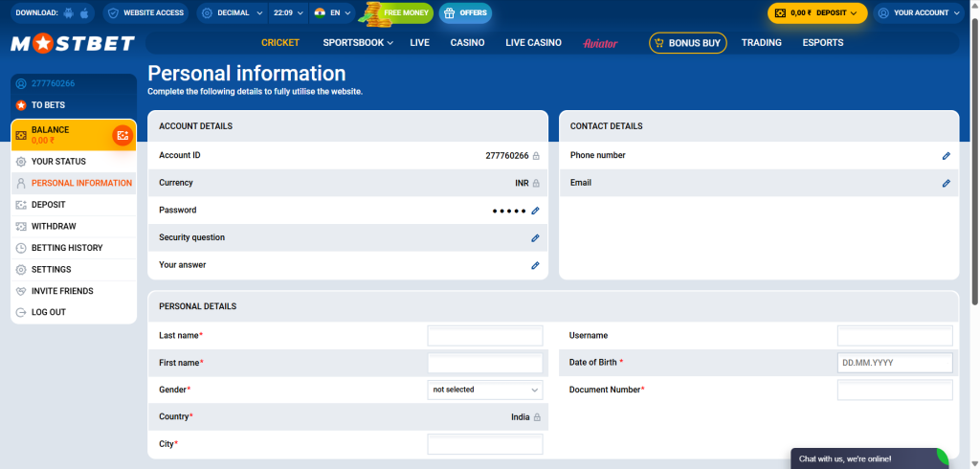
Task: Open the 22:09 time zone dropdown
Action: pyautogui.click(x=289, y=12)
